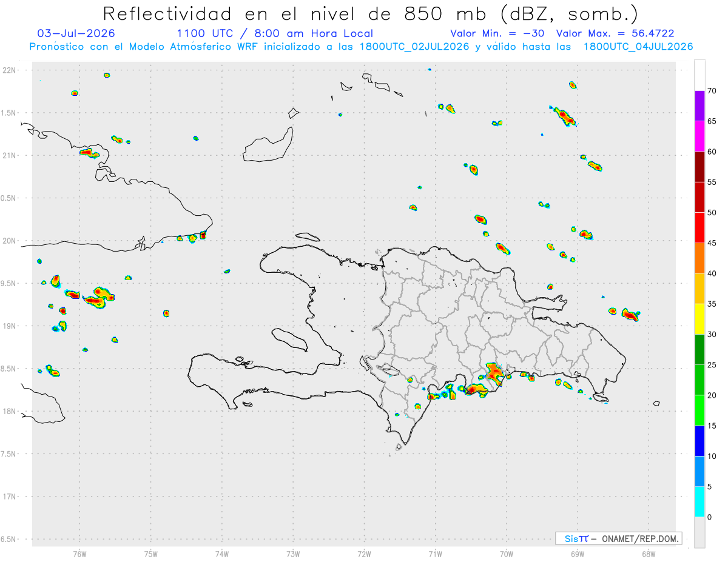Click the colorbar value '70'
Image resolution: width=728 pixels, height=562 pixels.
tap(712, 91)
